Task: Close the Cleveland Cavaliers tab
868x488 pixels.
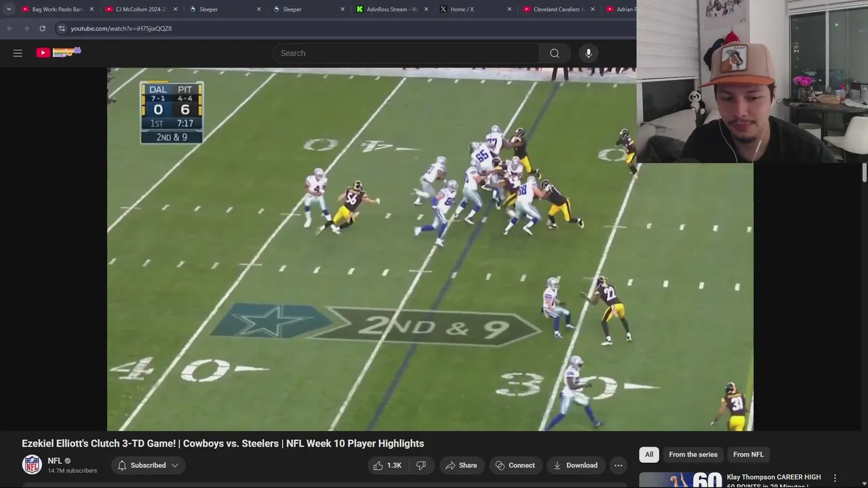Action: point(593,9)
